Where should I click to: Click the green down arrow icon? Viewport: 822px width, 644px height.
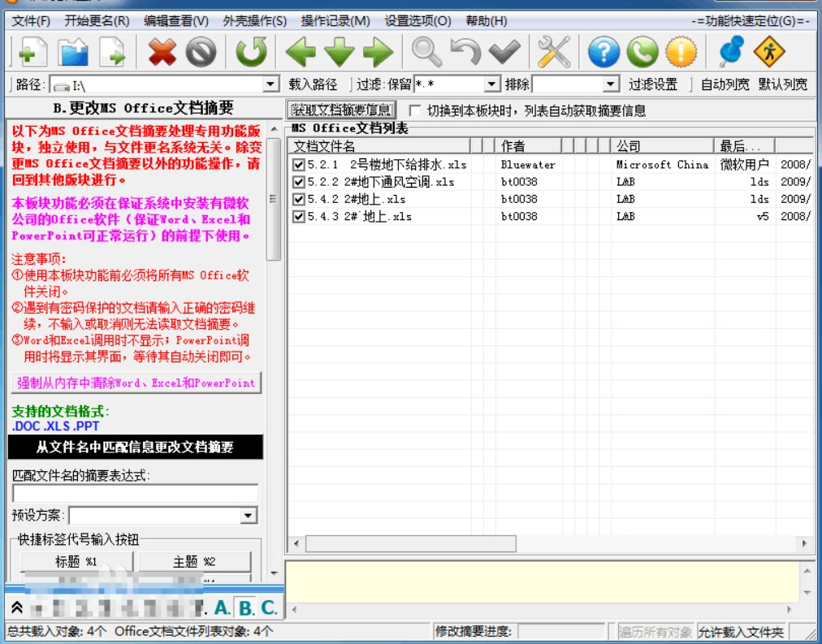pos(340,52)
